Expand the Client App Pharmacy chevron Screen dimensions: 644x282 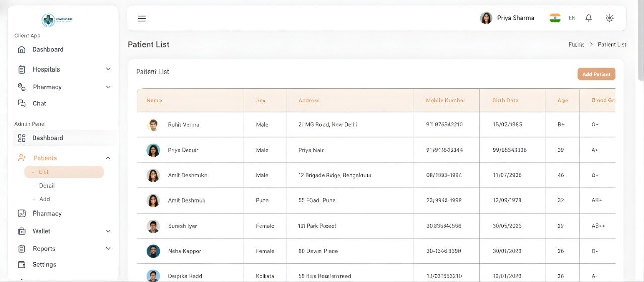click(108, 87)
